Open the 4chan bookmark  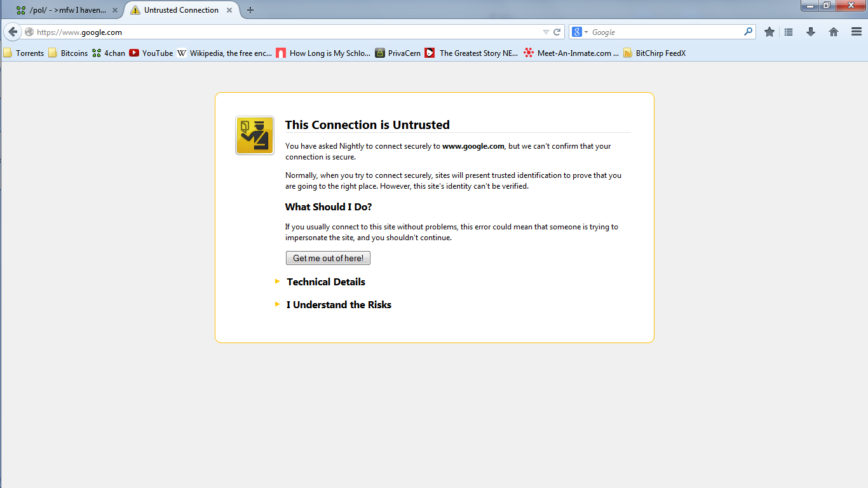click(x=109, y=53)
